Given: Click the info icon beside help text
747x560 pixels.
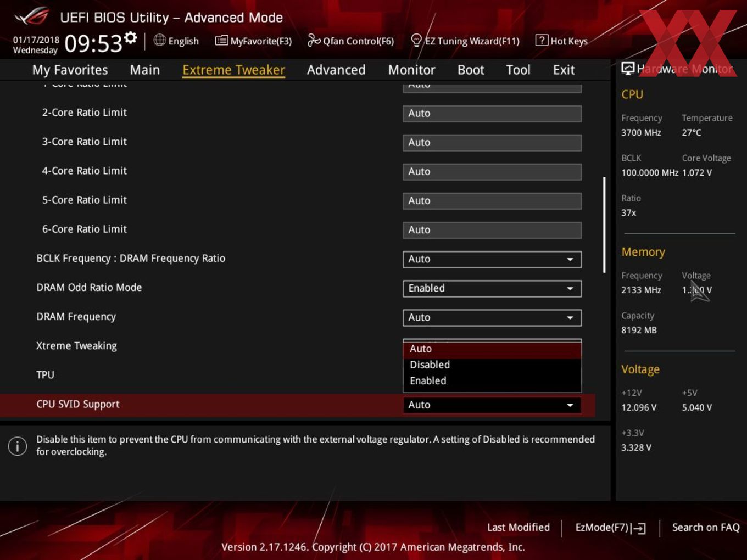Looking at the screenshot, I should 18,446.
